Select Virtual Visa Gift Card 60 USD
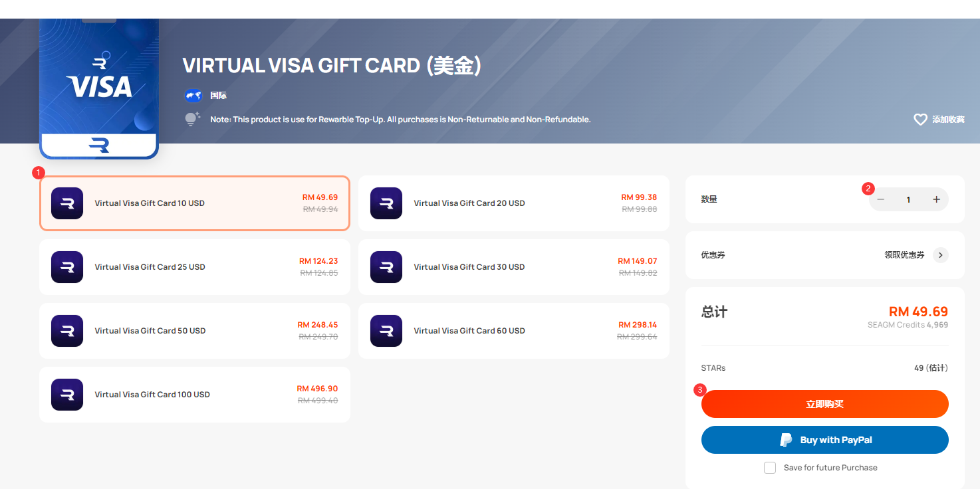This screenshot has width=980, height=489. [x=514, y=331]
